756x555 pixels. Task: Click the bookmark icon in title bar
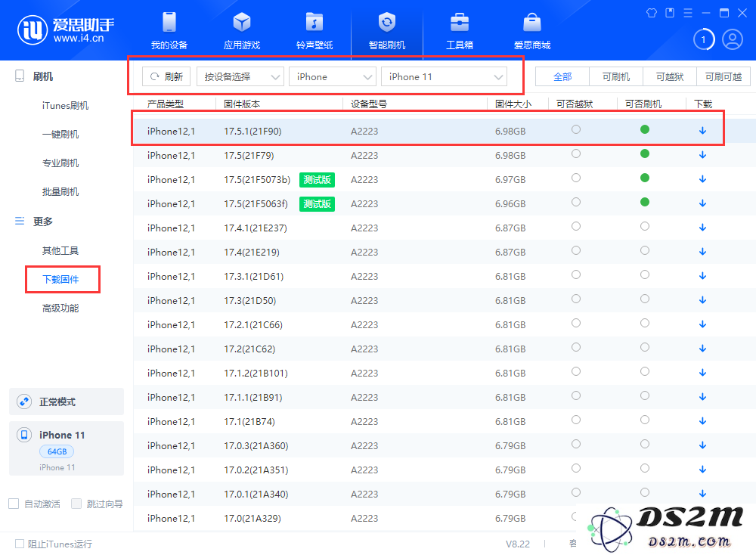tap(670, 13)
